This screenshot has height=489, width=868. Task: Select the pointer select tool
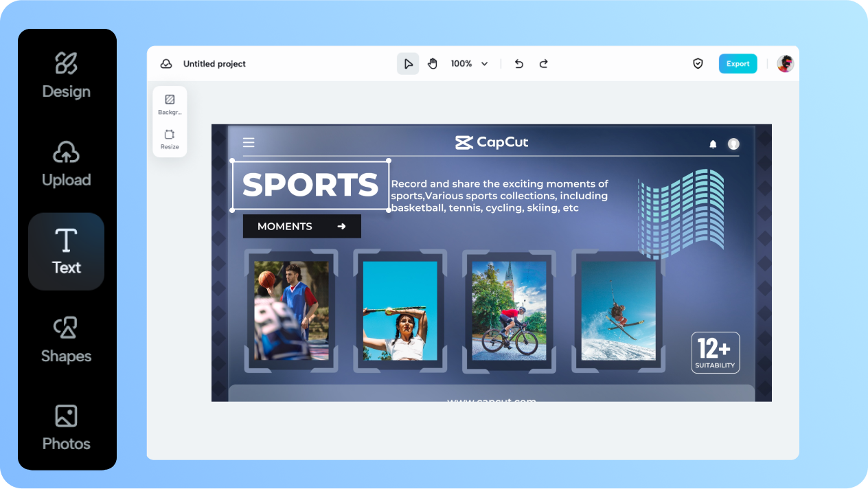(x=408, y=63)
